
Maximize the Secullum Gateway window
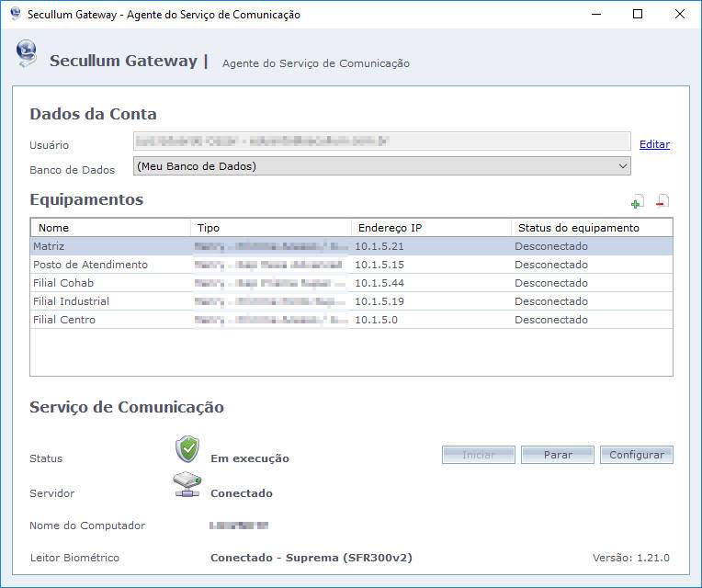coord(638,14)
